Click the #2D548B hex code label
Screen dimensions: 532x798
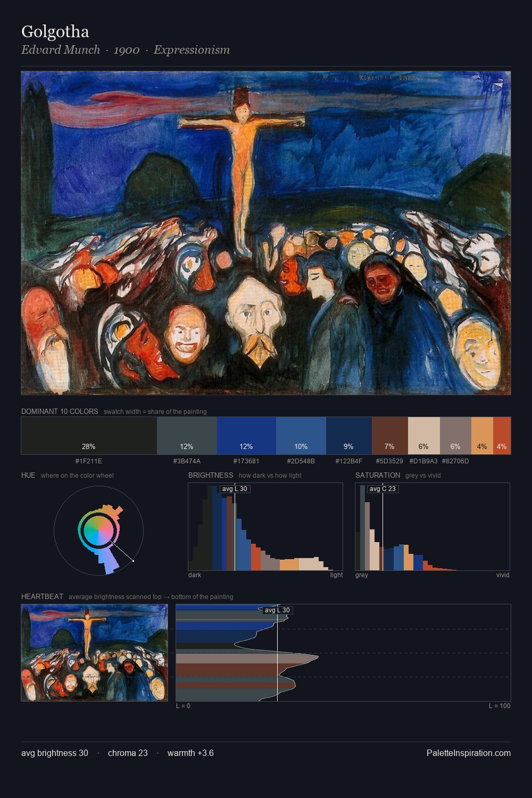coord(301,461)
